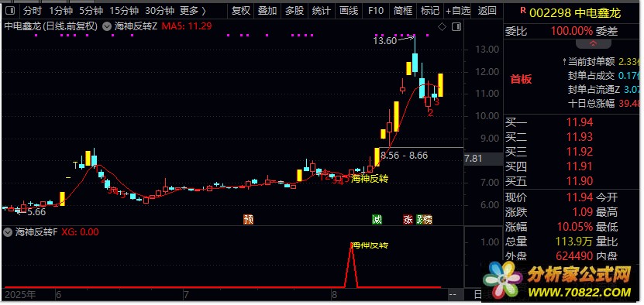Open the 海神反转Z indicator dropdown arrow
The image size is (644, 305).
106,27
